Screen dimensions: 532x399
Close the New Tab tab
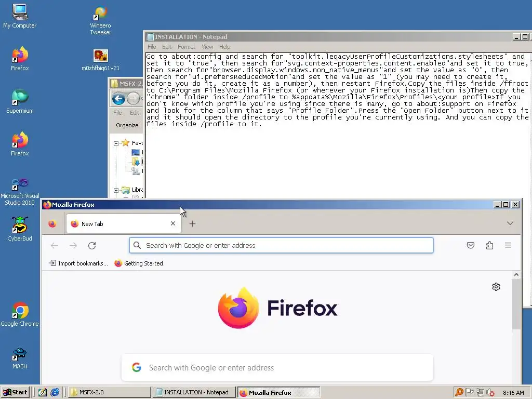click(173, 223)
